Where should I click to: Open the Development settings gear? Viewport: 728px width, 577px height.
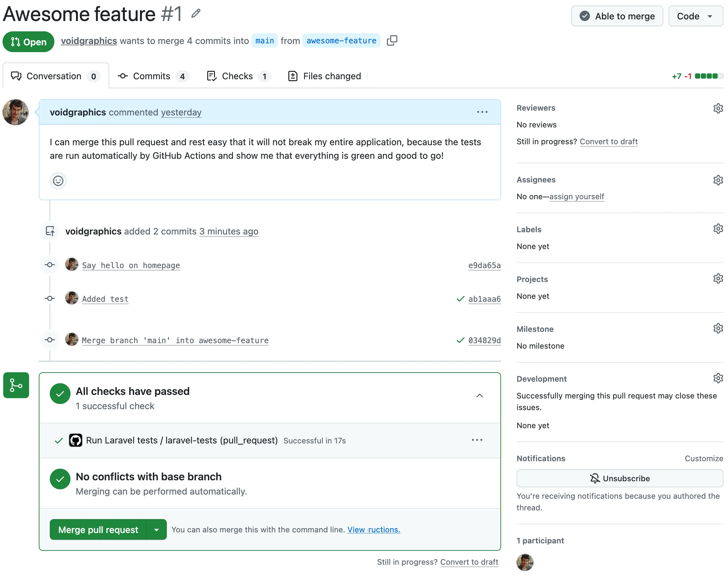pyautogui.click(x=718, y=378)
